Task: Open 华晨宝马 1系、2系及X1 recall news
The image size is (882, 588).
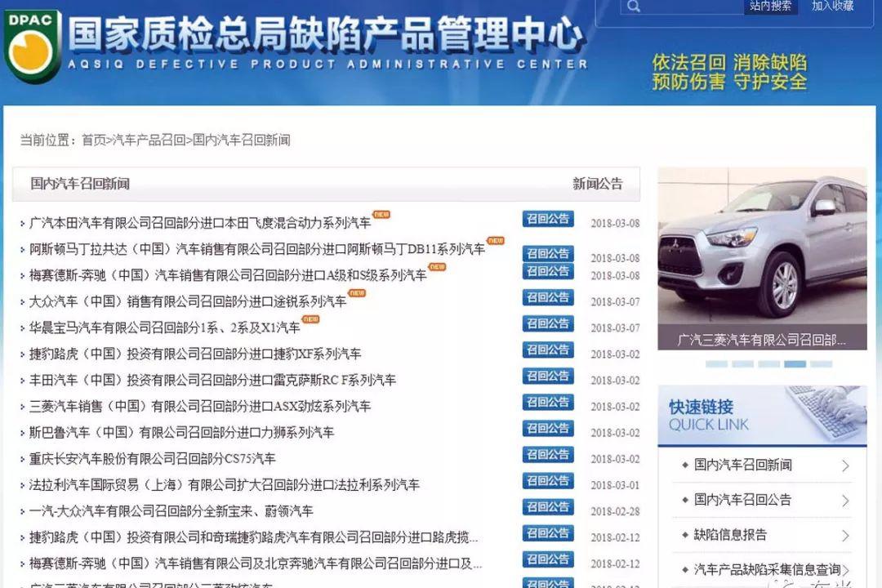Action: [164, 327]
